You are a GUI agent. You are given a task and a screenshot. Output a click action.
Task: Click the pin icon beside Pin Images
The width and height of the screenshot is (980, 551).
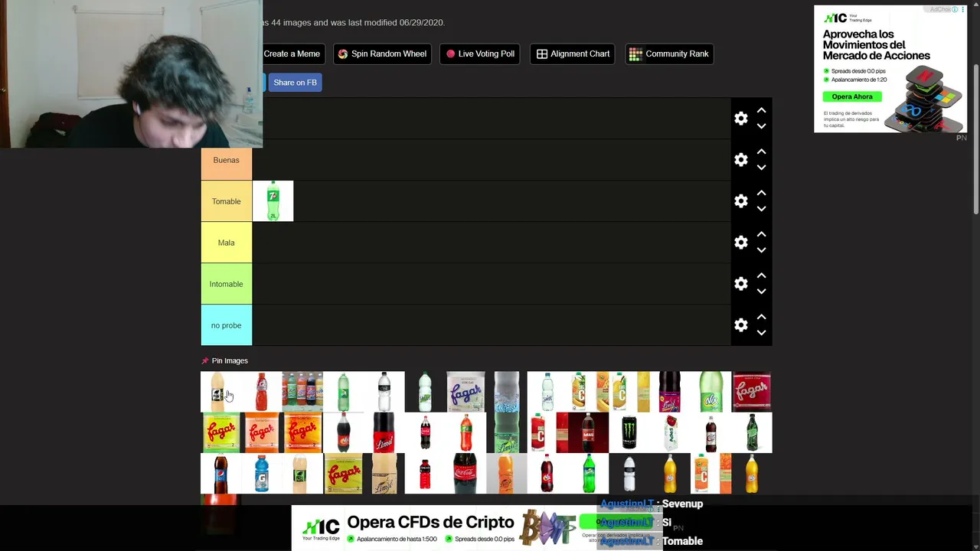pos(204,361)
